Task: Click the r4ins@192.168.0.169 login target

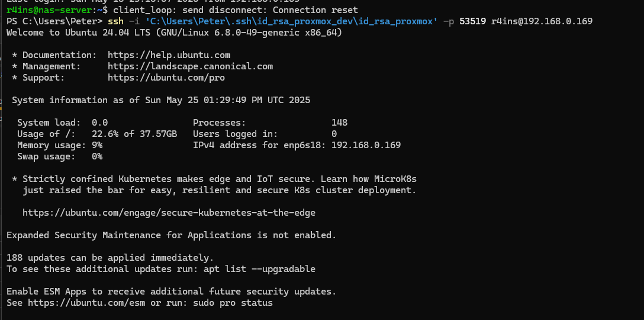Action: [542, 21]
